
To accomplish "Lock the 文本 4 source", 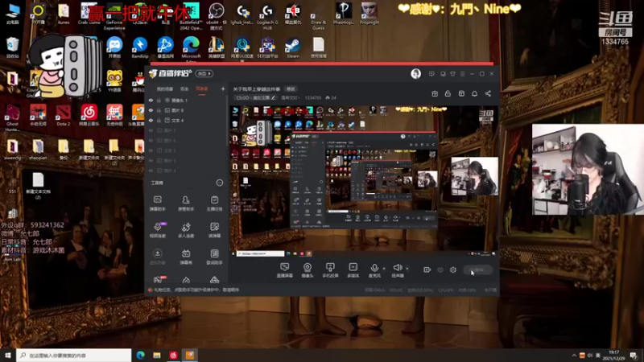I will pyautogui.click(x=159, y=120).
